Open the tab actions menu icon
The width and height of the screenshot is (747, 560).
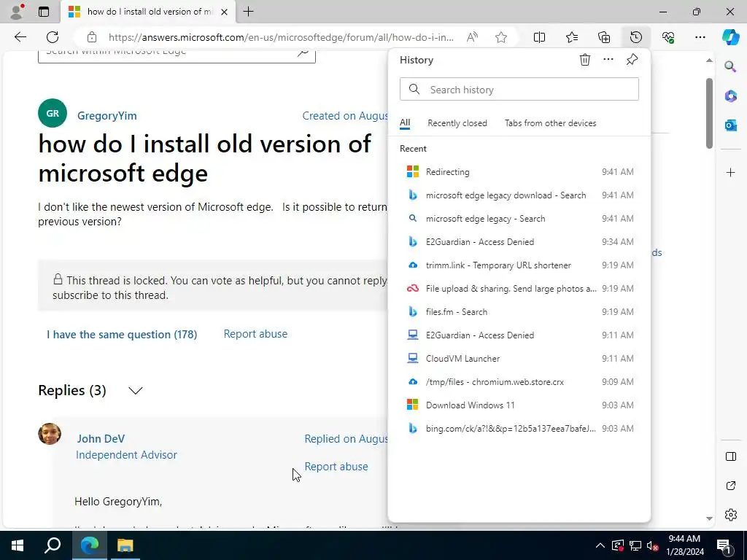click(44, 12)
